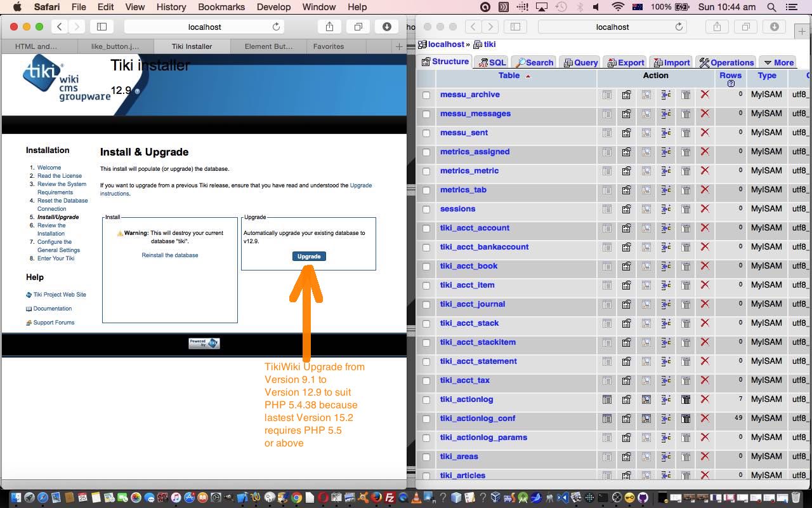Open Downloads icon in Tiki Installer window
This screenshot has height=508, width=812.
coord(387,27)
